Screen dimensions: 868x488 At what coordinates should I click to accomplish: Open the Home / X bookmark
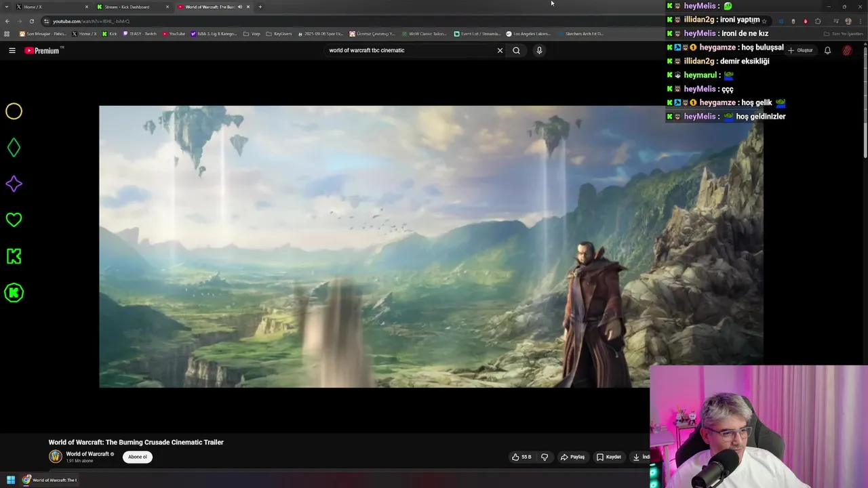tap(84, 34)
